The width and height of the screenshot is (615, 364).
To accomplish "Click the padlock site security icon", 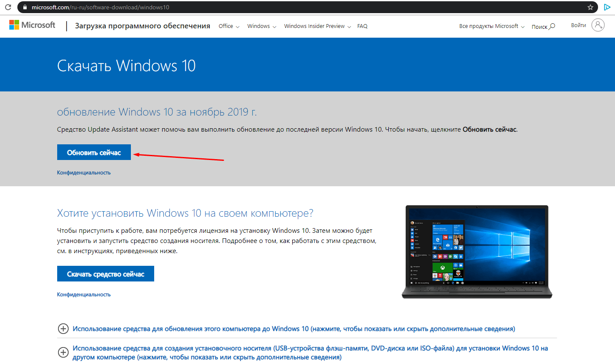I will pyautogui.click(x=25, y=7).
